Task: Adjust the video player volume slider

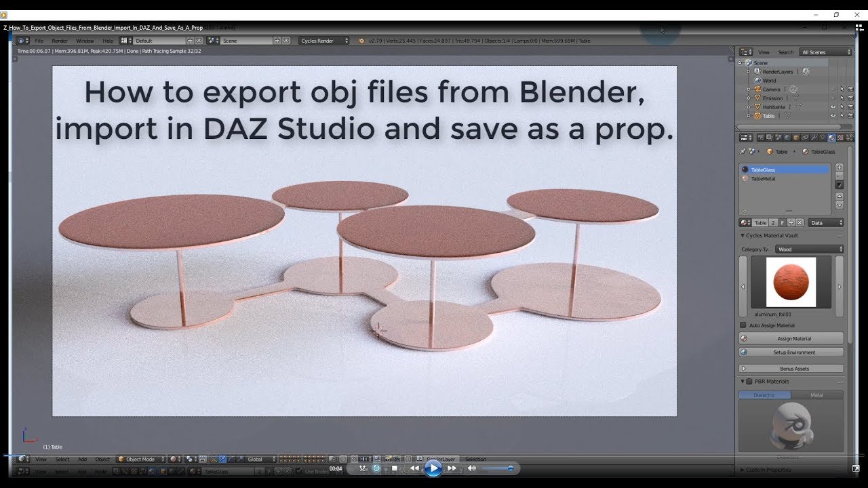Action: click(498, 468)
